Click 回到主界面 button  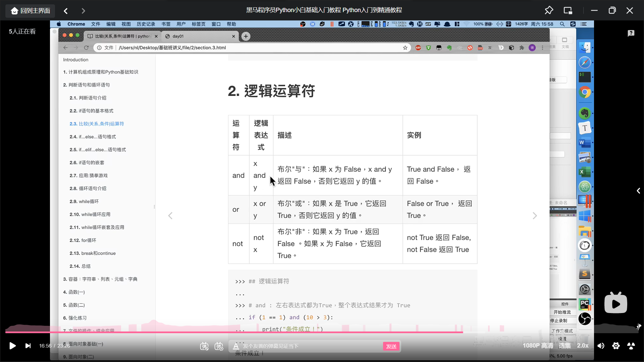[30, 11]
